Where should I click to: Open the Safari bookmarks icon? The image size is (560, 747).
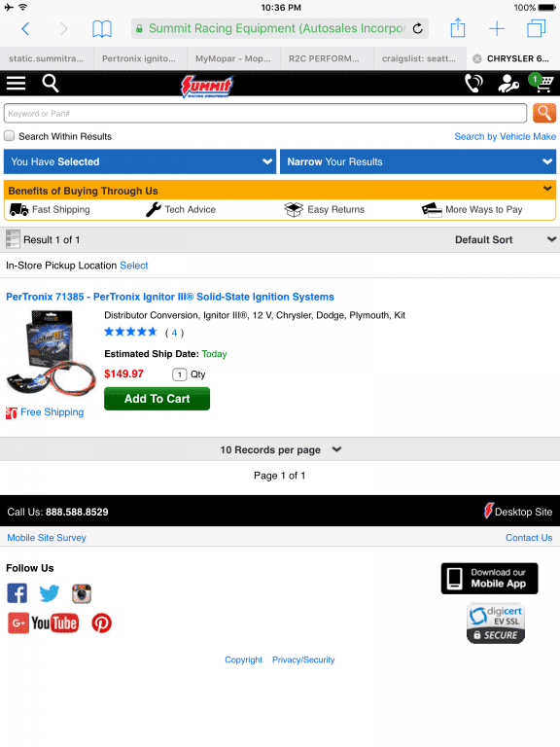(102, 28)
